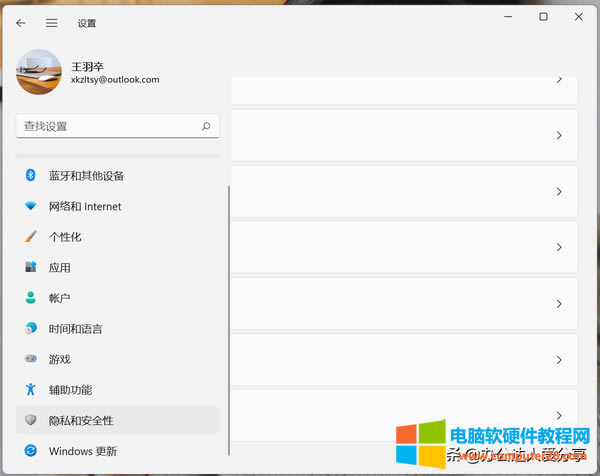Select the Wi-Fi icon for 网络和 Internet
Viewport: 600px width, 476px height.
tap(30, 207)
